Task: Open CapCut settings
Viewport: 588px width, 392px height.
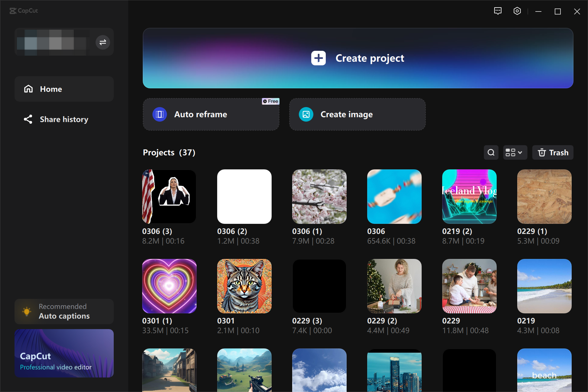Action: [x=517, y=11]
